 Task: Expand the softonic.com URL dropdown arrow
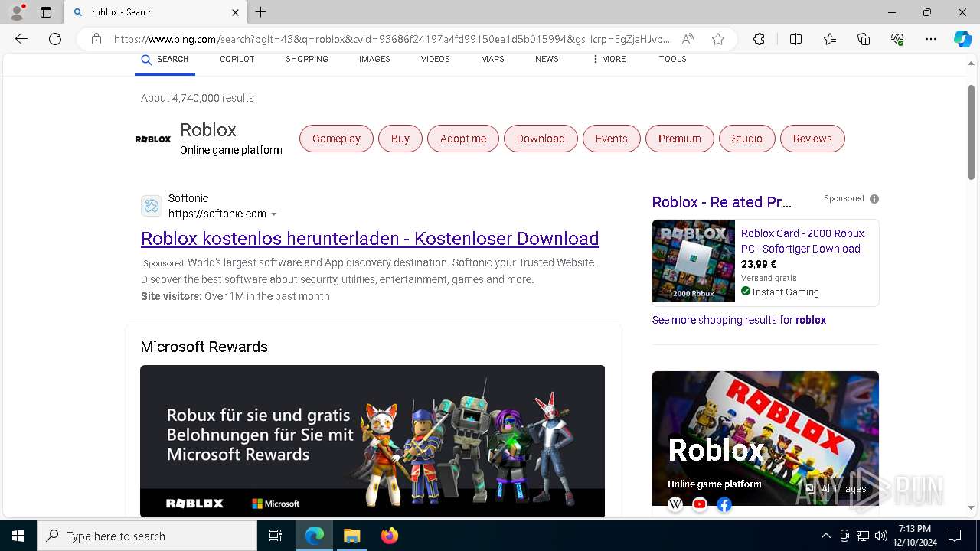(274, 214)
